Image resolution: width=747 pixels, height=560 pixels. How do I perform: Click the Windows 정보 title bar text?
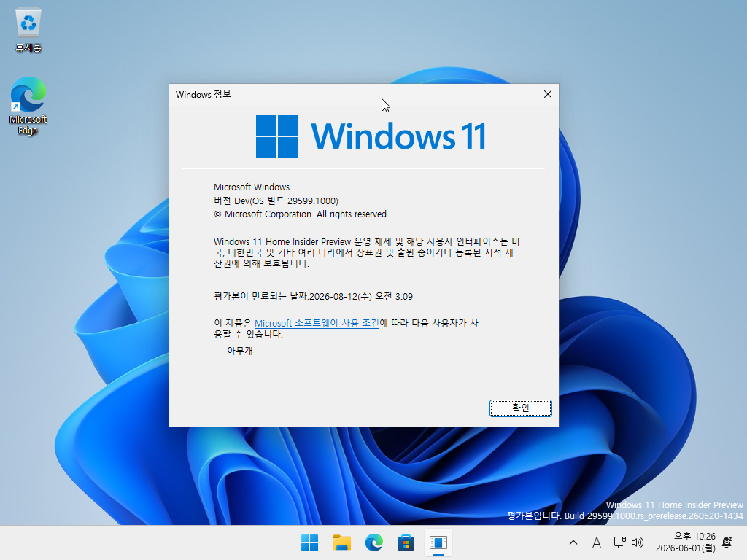pos(203,94)
